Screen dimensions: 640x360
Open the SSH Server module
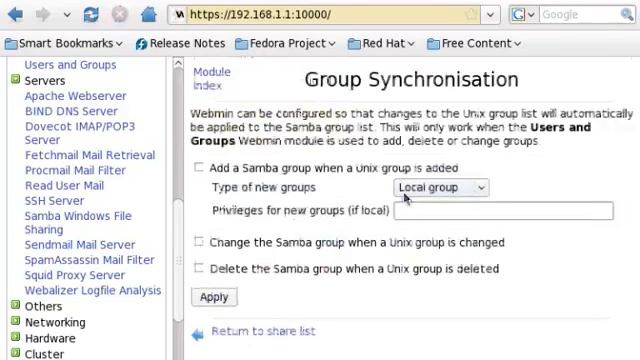pos(54,201)
